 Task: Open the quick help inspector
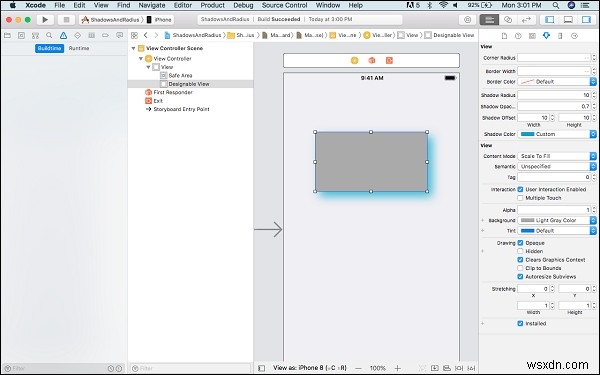(x=518, y=36)
